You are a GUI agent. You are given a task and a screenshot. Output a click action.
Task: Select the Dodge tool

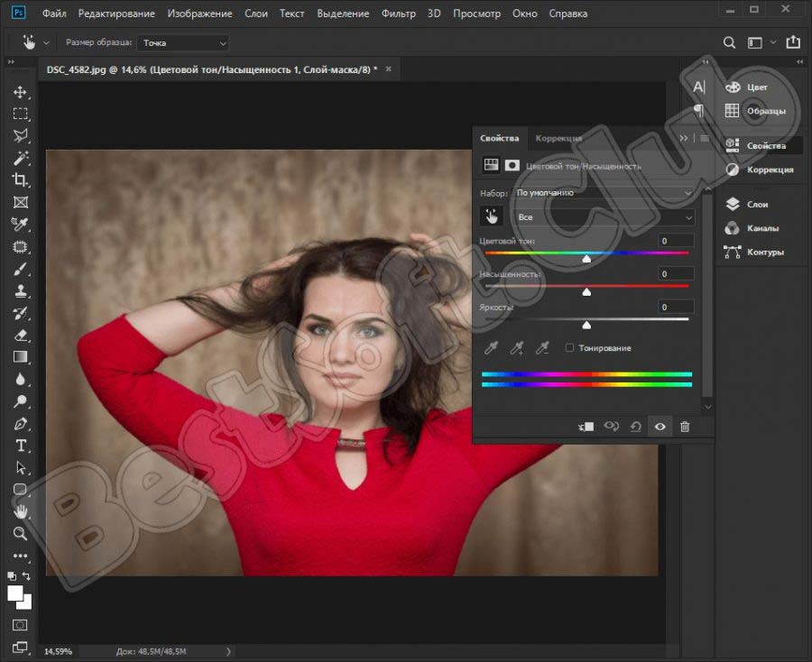(x=20, y=401)
